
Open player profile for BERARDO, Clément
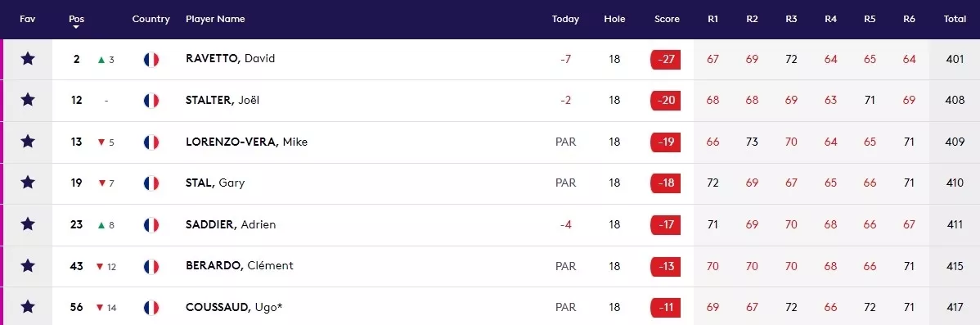tap(240, 265)
